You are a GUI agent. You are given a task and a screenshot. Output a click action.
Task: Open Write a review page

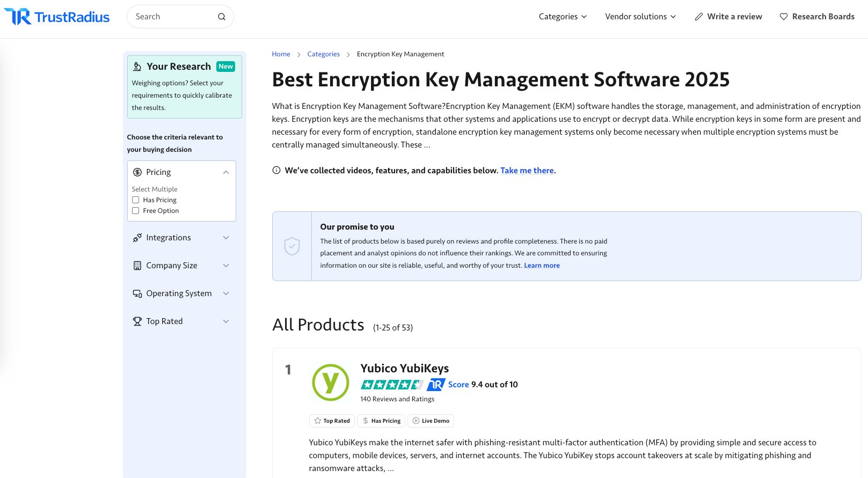click(728, 17)
